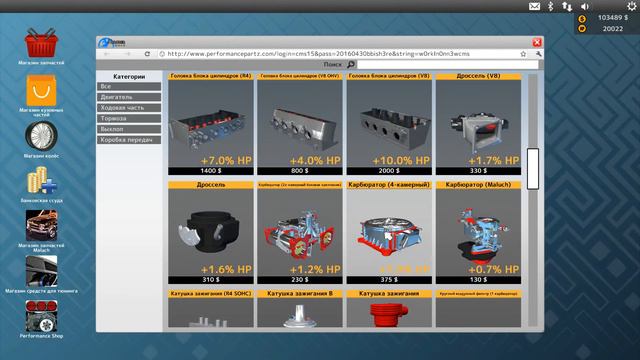The image size is (640, 360).
Task: Open the Maluch parts shop icon
Action: (41, 226)
